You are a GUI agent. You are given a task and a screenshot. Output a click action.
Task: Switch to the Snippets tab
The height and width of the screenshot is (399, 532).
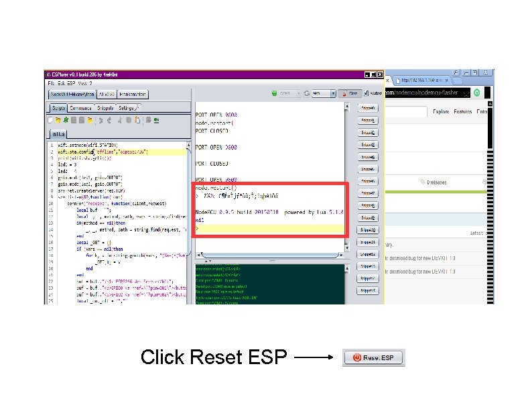(105, 108)
